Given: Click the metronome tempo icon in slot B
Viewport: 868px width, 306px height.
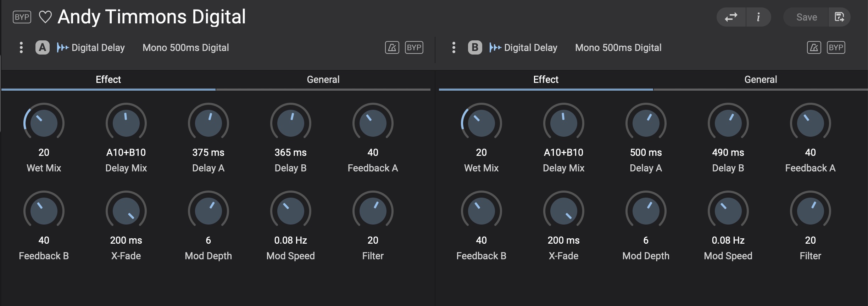Looking at the screenshot, I should [x=814, y=47].
